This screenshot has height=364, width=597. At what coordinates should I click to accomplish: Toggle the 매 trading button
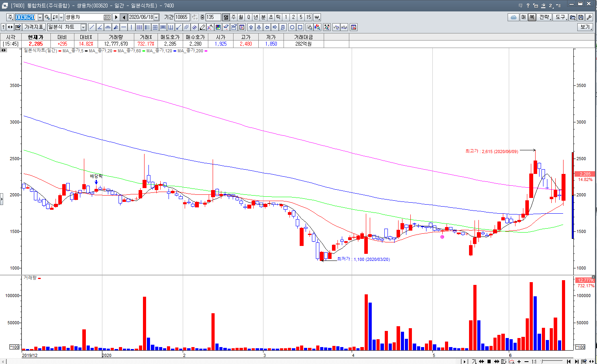[524, 17]
